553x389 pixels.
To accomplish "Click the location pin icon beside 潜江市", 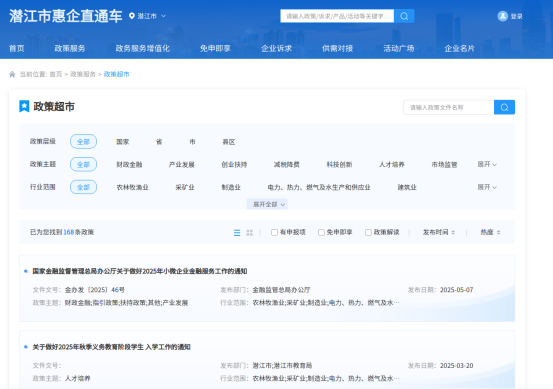I will pyautogui.click(x=132, y=16).
